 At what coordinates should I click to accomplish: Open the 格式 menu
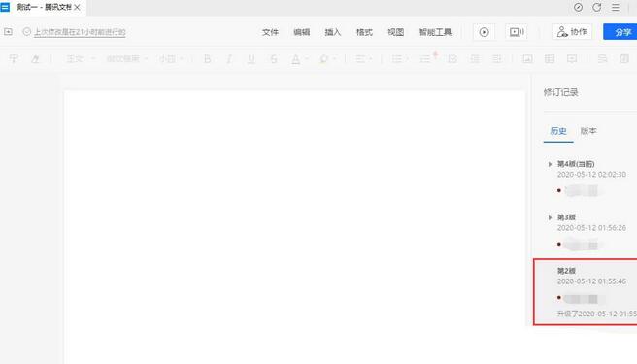click(x=364, y=32)
